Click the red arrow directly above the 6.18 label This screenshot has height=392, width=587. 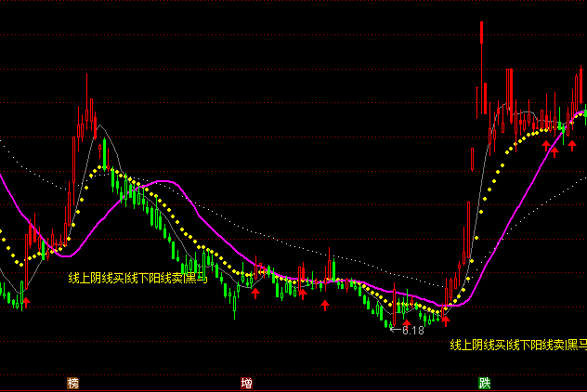click(406, 322)
